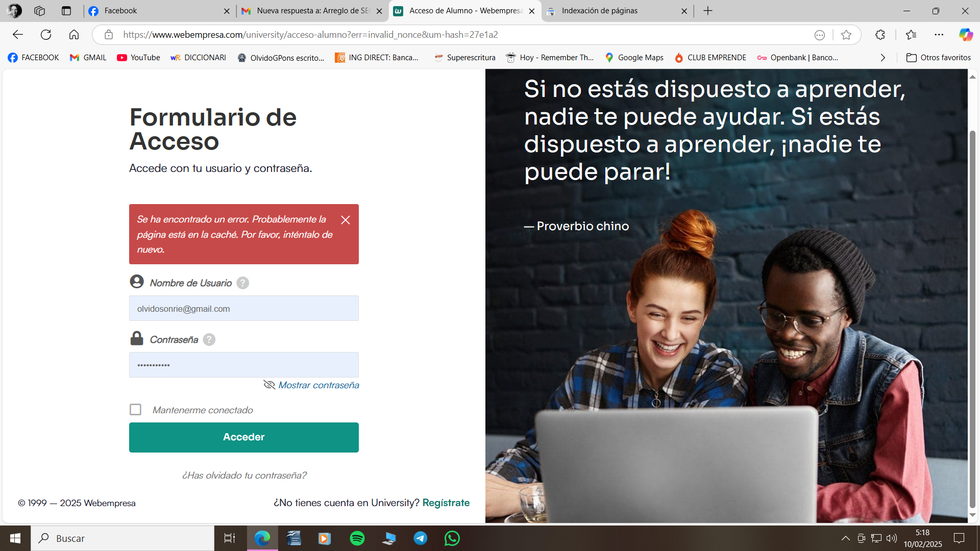
Task: Switch to the Facebook tab
Action: pyautogui.click(x=159, y=11)
